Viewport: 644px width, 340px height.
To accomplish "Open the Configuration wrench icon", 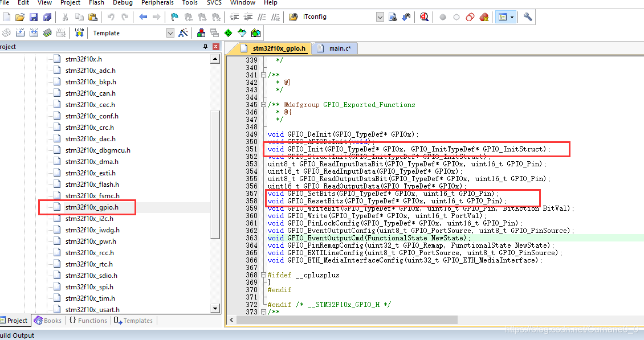I will click(528, 17).
